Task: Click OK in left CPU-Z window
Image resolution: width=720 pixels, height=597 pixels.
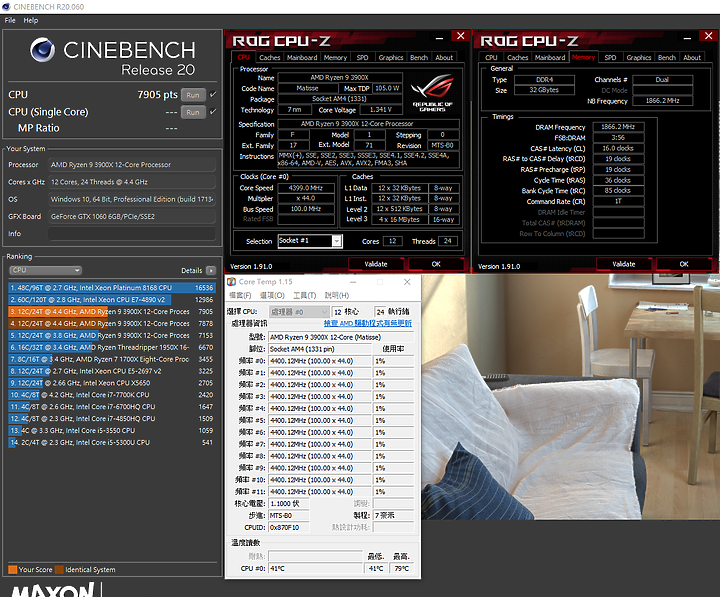Action: coord(436,265)
